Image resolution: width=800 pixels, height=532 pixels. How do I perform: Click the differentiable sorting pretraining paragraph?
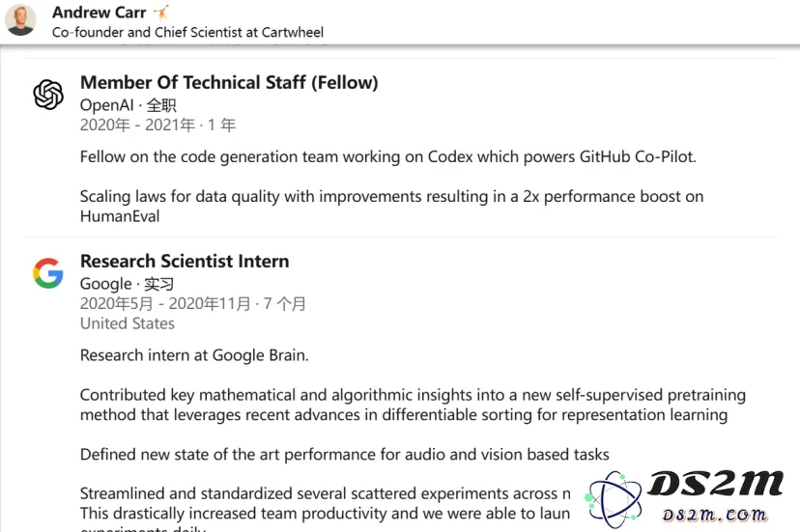click(x=413, y=405)
